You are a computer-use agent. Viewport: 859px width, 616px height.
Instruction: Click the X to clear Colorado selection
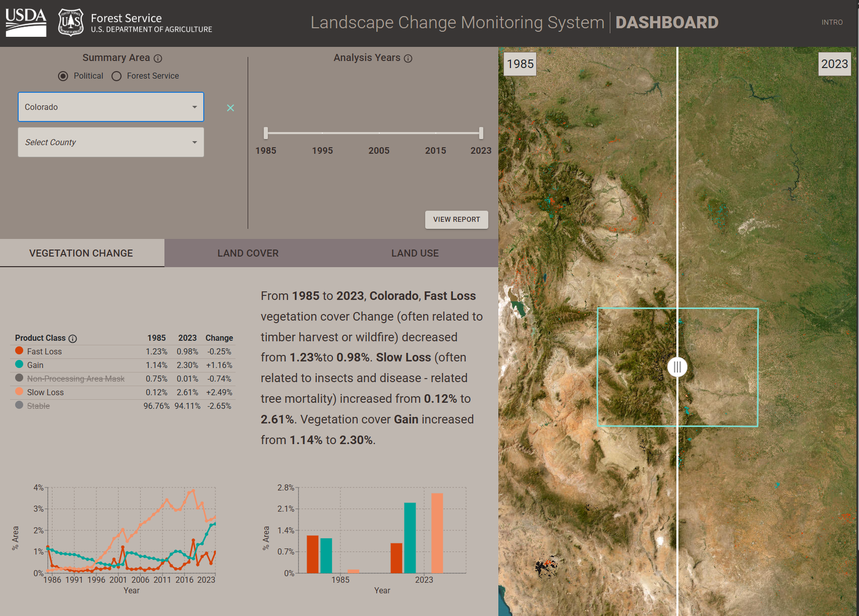pos(231,107)
